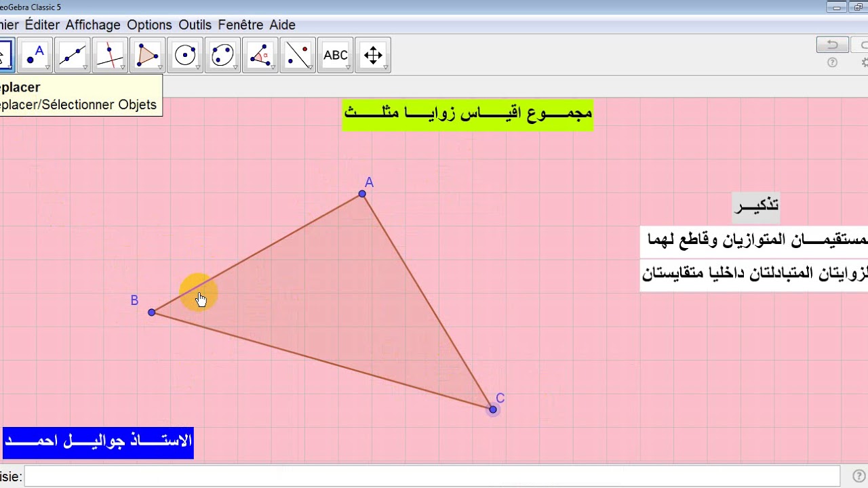Choose the Reflect about Line tool
868x488 pixels.
(298, 55)
